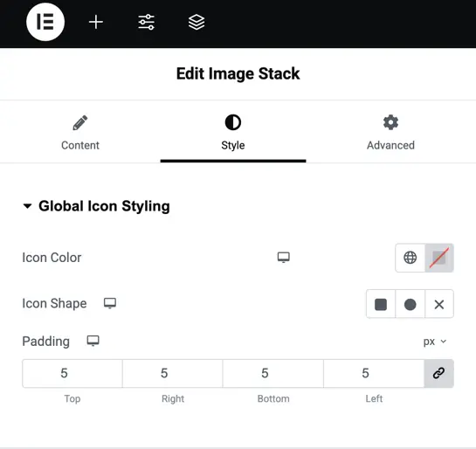
Task: Open responsive device icon beside Padding
Action: [x=93, y=341]
